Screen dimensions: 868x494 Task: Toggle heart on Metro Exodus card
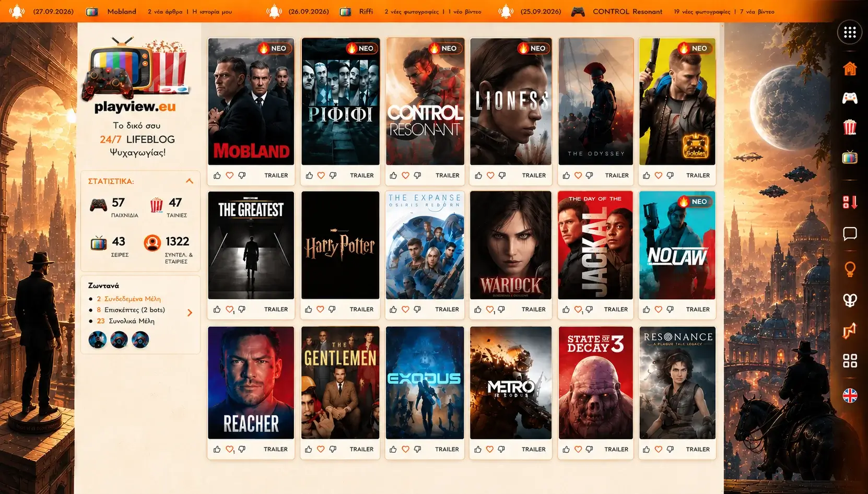coord(489,449)
